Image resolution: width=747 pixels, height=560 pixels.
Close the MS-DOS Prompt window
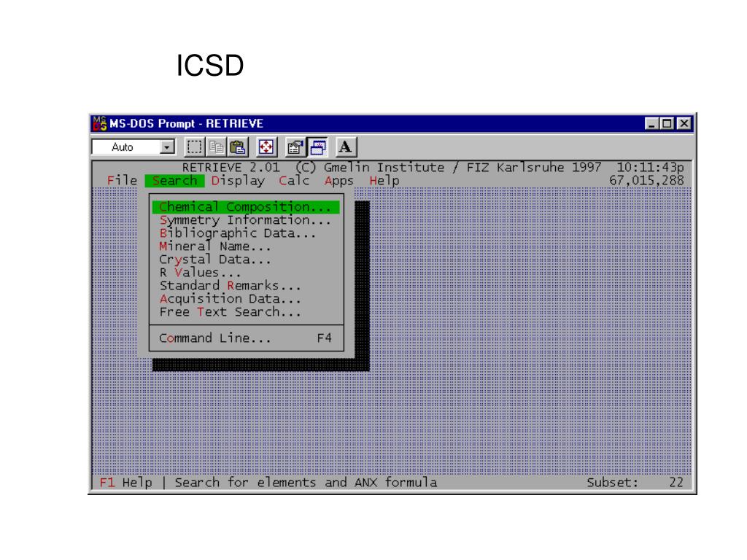(684, 123)
